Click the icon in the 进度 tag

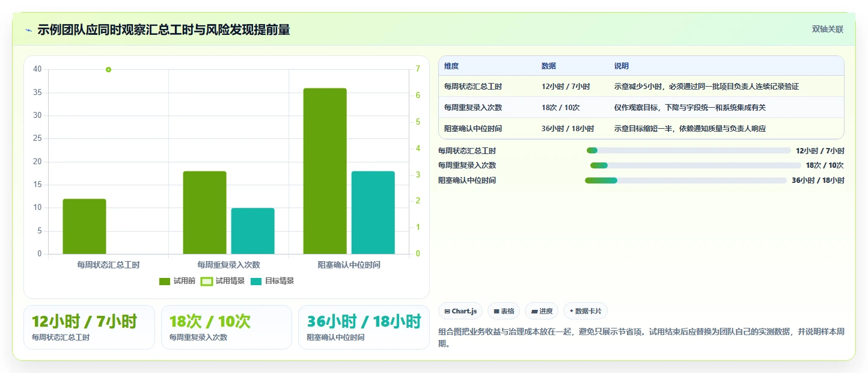(534, 312)
